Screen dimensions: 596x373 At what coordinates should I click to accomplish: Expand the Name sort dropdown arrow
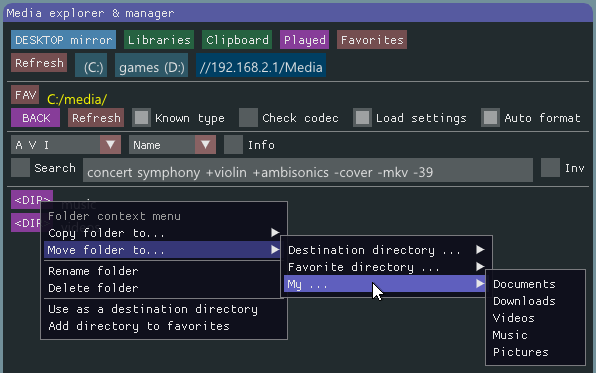pos(206,145)
